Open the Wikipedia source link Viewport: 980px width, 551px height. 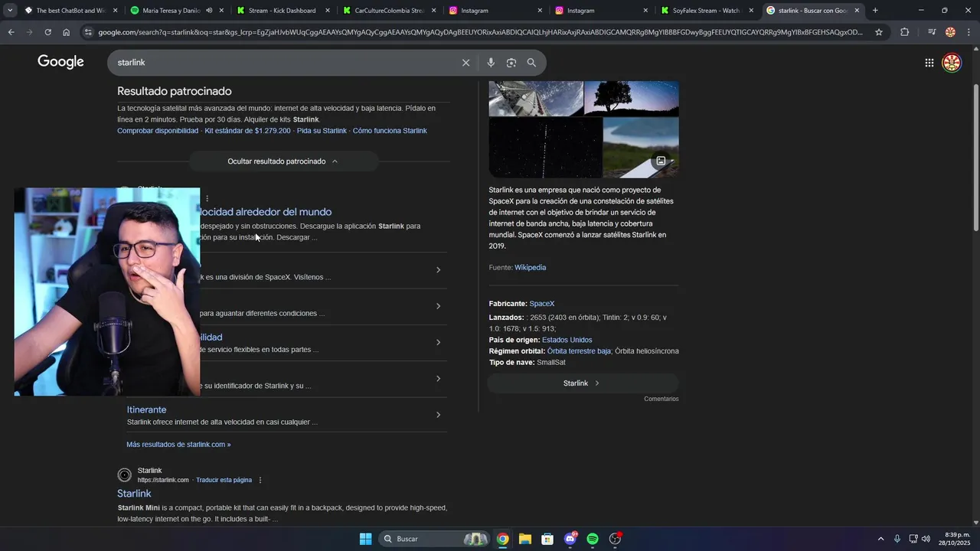point(530,268)
